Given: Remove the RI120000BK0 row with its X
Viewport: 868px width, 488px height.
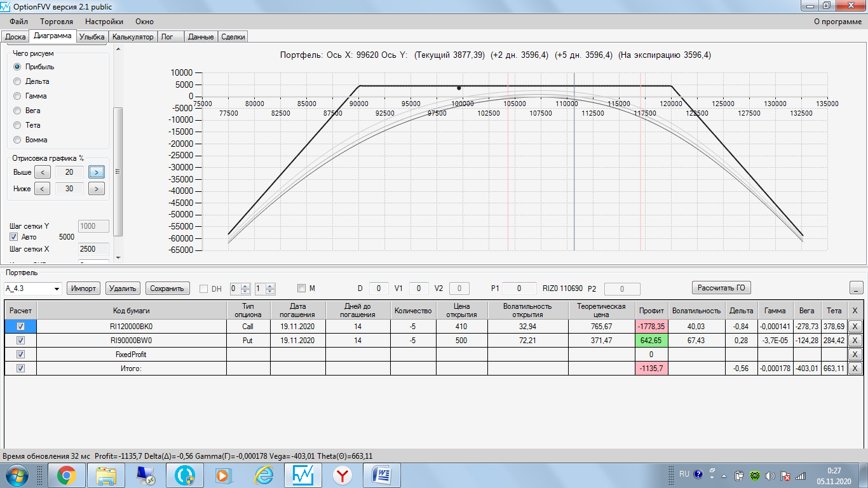Looking at the screenshot, I should [x=855, y=326].
